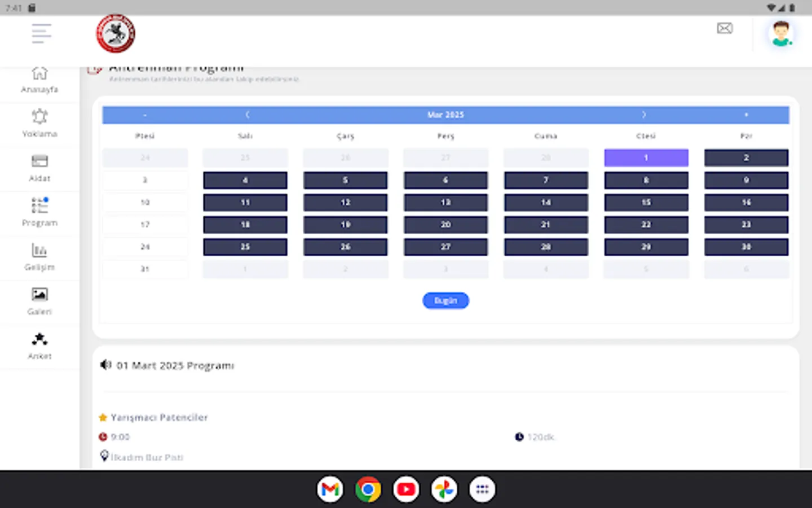
Task: Click the minus collapse control on calendar header
Action: point(145,115)
